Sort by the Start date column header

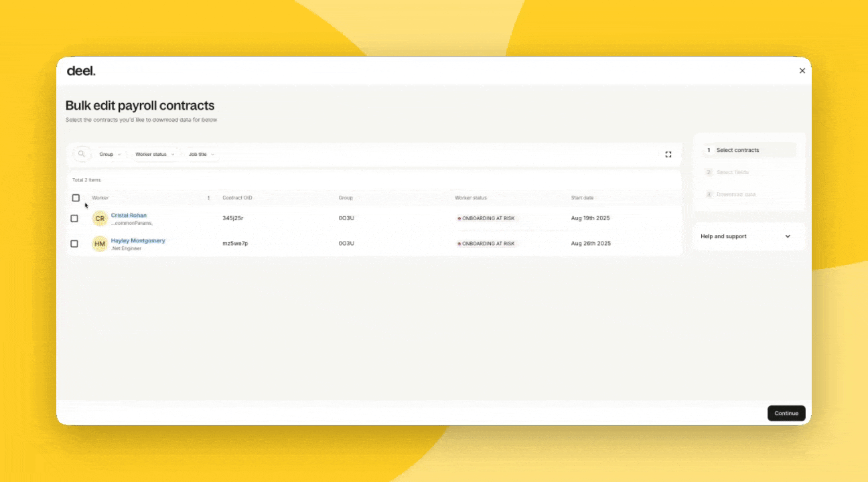pos(582,198)
